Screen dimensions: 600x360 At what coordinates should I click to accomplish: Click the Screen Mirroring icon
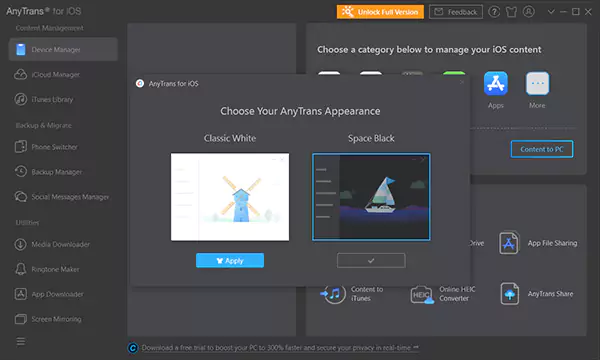[20, 319]
